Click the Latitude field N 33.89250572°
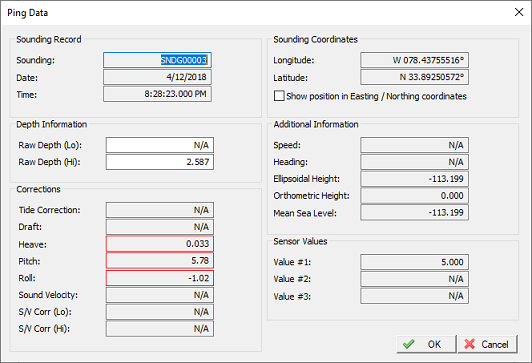The image size is (532, 363). (x=414, y=77)
